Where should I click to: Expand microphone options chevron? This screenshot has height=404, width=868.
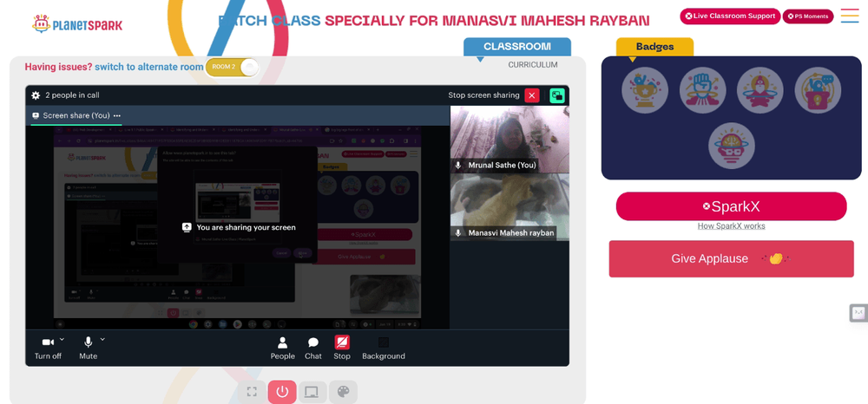click(102, 339)
